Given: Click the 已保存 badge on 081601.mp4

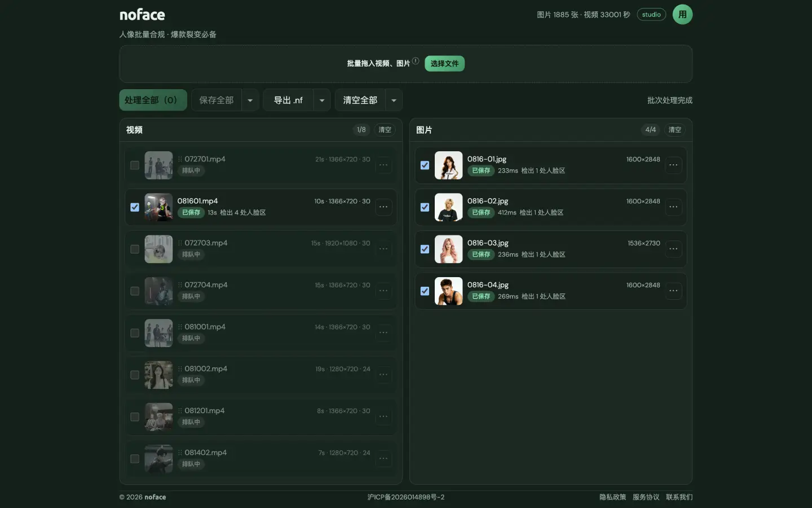Looking at the screenshot, I should (x=191, y=213).
